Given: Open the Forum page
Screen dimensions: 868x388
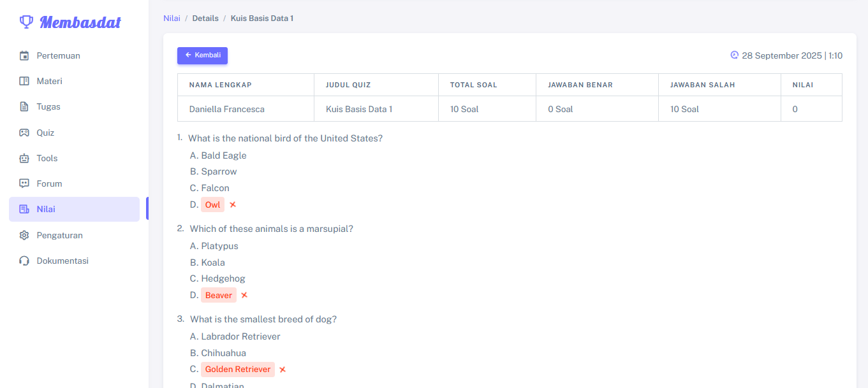Looking at the screenshot, I should coord(74,183).
